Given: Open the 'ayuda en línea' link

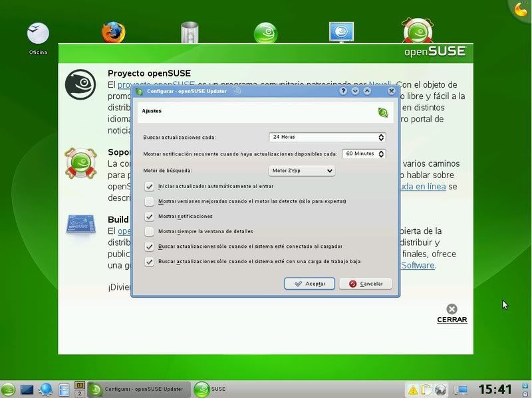Looking at the screenshot, I should click(x=423, y=187).
